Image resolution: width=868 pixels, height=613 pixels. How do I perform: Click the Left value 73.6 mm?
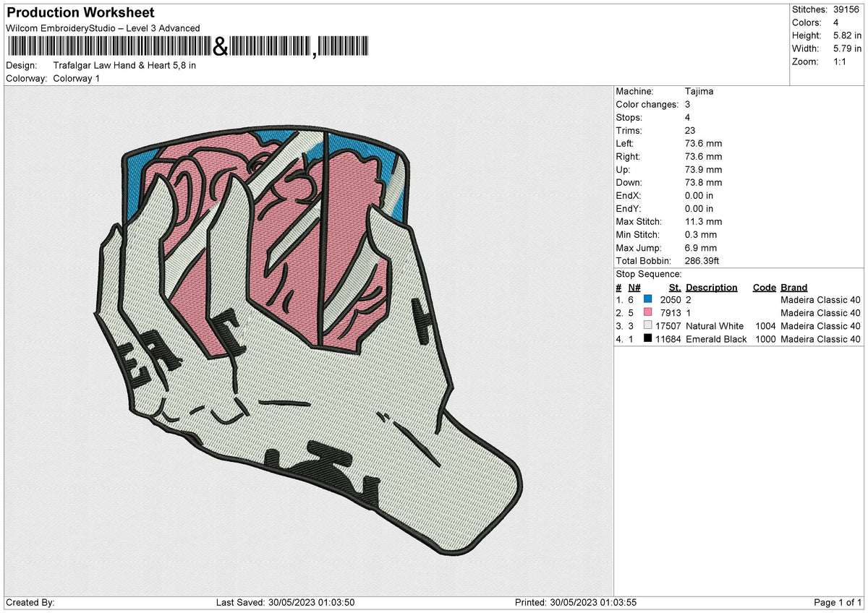coord(703,144)
